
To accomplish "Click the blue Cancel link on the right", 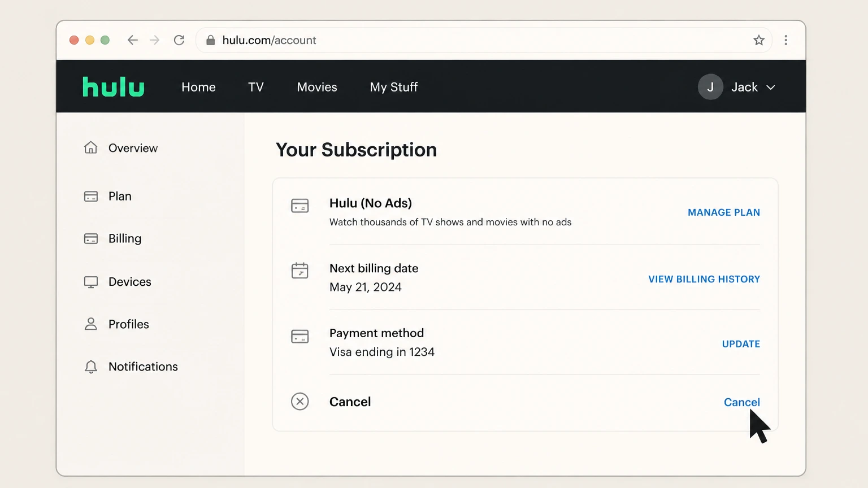I will [x=741, y=402].
